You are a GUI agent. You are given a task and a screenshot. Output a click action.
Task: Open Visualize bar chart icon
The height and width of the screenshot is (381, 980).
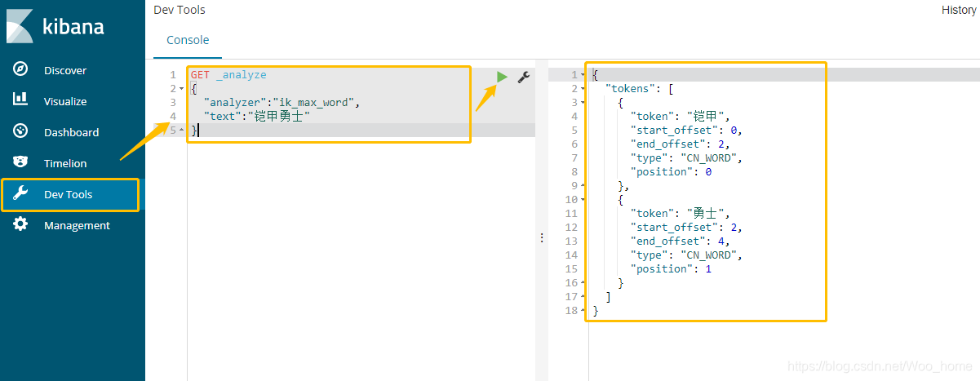click(21, 100)
